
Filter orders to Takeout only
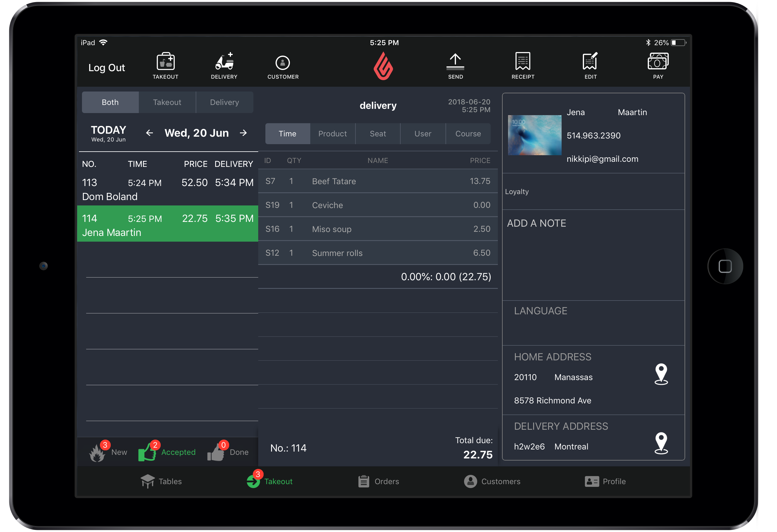tap(167, 102)
